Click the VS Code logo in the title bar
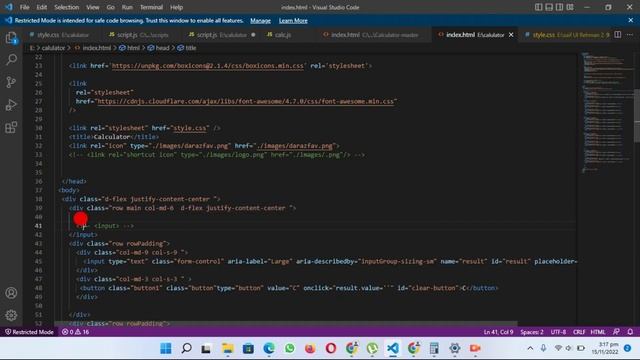This screenshot has height=360, width=640. (9, 7)
